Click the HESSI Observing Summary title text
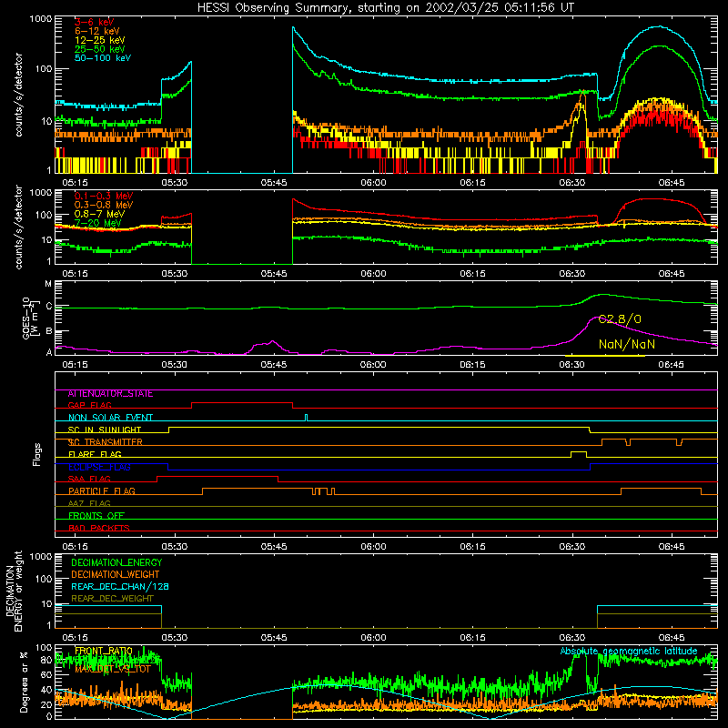The width and height of the screenshot is (728, 728). [x=385, y=8]
